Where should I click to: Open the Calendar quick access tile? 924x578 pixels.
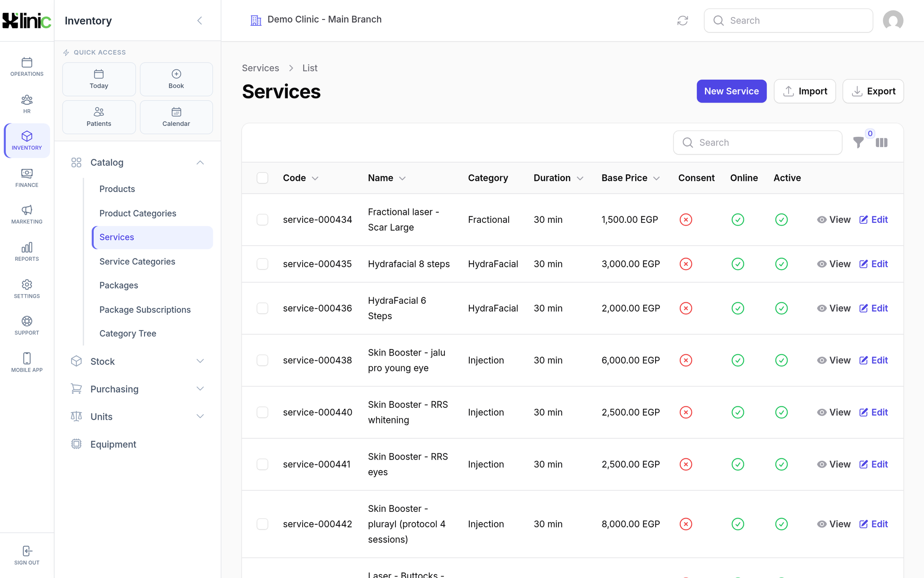click(176, 117)
